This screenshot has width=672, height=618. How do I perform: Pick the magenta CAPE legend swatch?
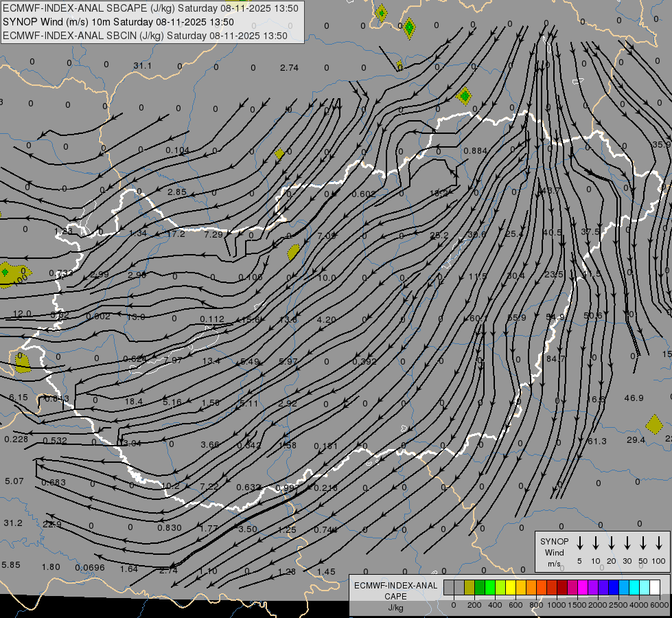583,588
